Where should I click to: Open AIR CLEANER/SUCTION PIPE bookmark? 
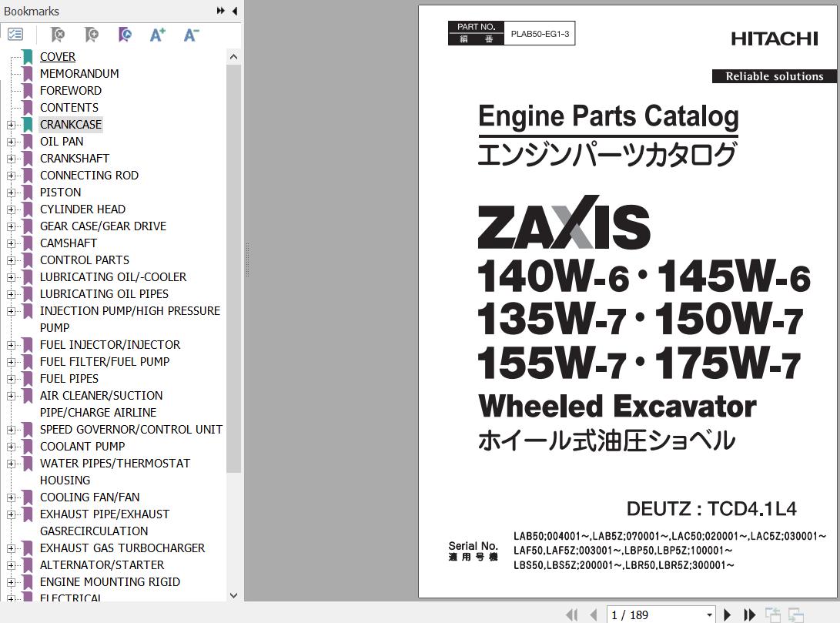(102, 404)
